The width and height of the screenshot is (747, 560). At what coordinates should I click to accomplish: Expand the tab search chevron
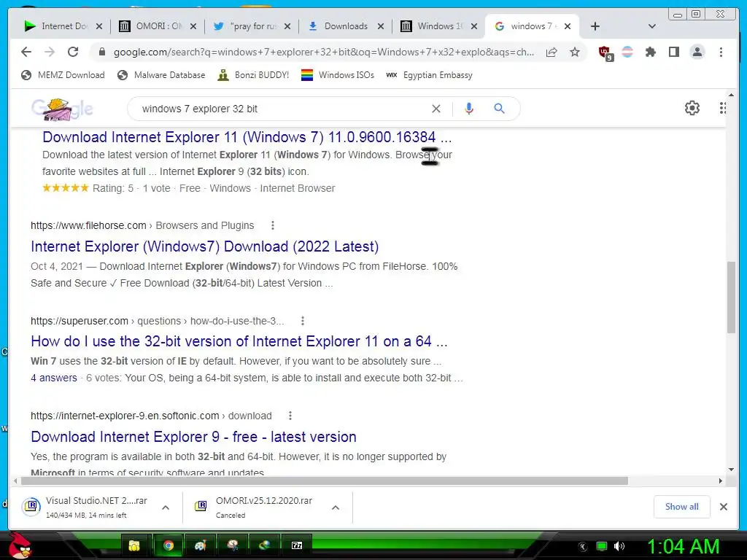(652, 26)
